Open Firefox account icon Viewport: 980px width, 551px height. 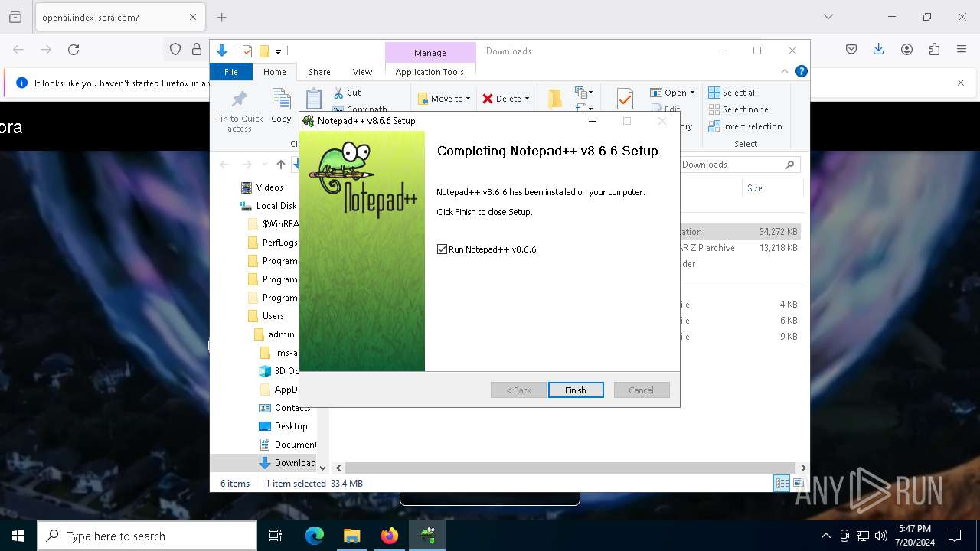click(906, 50)
